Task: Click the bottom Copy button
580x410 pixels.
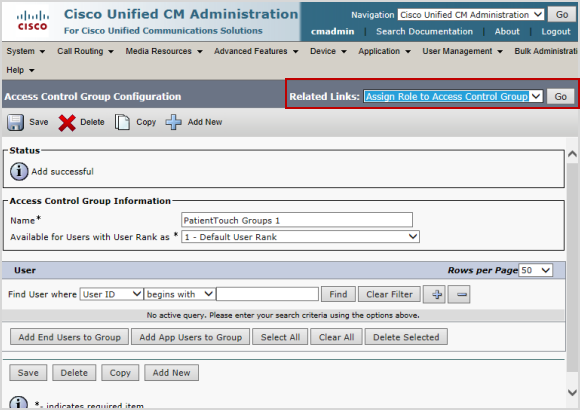Action: 120,373
